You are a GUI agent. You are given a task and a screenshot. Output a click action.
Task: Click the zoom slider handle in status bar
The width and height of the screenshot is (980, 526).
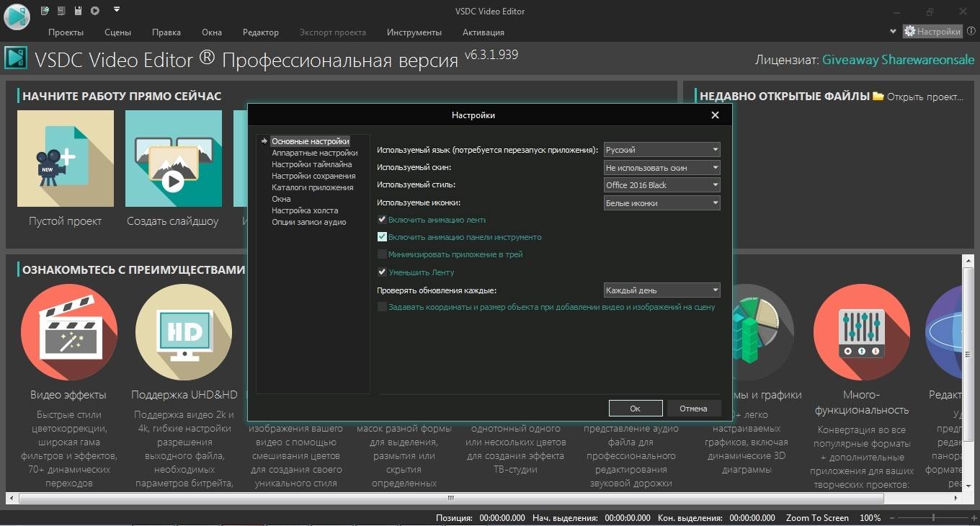tap(934, 517)
